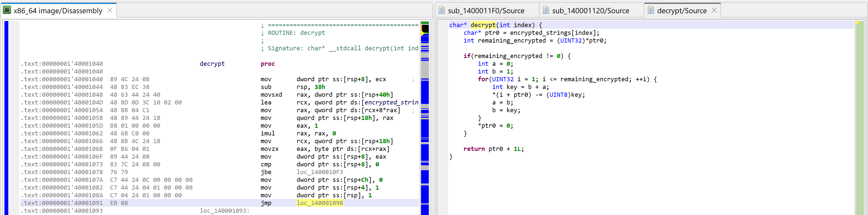Click the document icon on sub_140001120/Source tab
This screenshot has height=215, width=868.
click(x=546, y=11)
